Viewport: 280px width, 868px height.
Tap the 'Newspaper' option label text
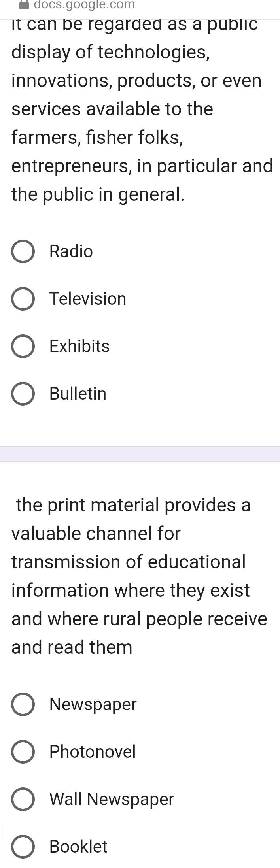click(93, 705)
